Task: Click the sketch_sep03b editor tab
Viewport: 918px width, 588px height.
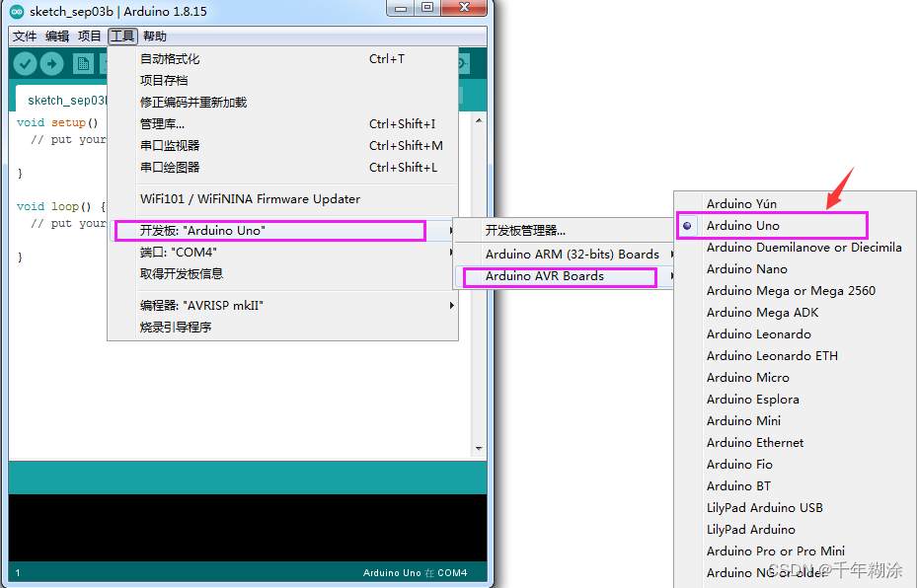Action: point(62,100)
